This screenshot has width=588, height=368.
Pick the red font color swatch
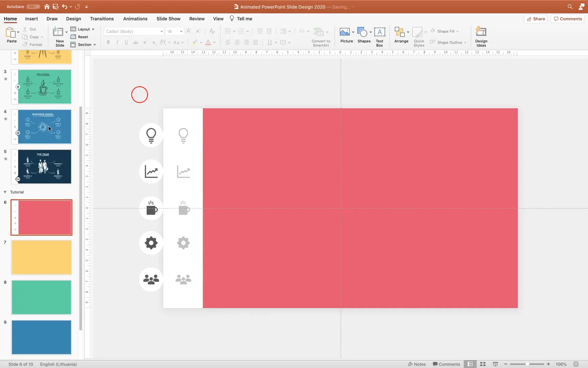click(209, 42)
